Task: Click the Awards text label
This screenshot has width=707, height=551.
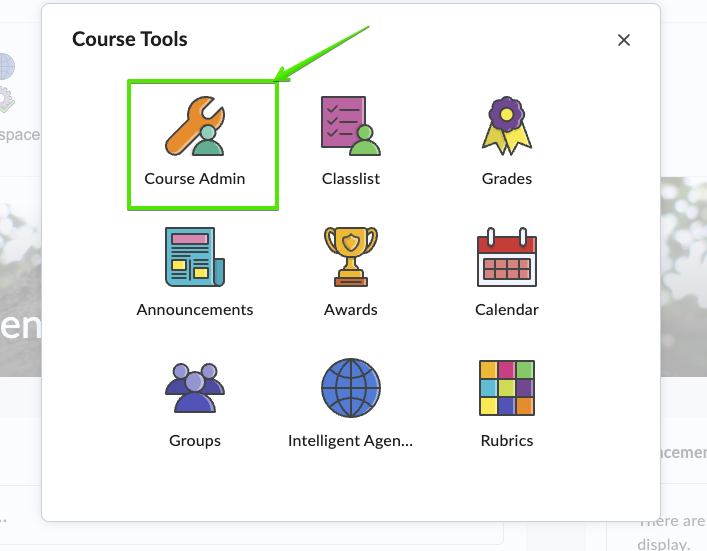Action: click(351, 310)
